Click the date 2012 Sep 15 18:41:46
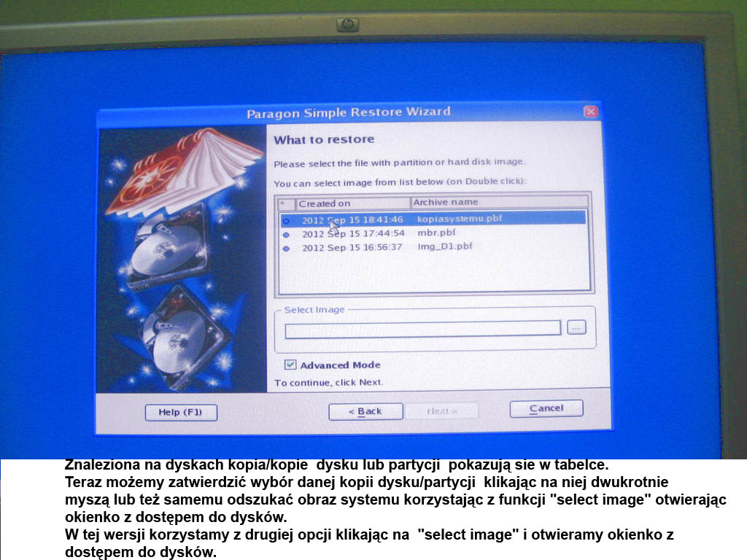 coord(352,219)
